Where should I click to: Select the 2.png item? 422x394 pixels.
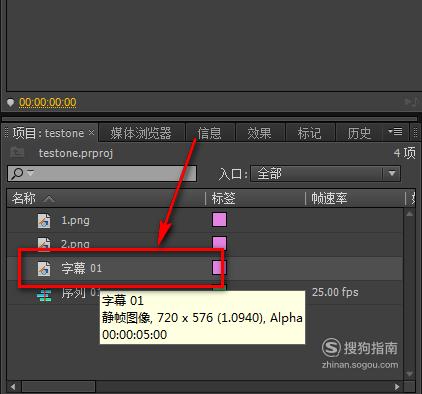click(x=75, y=244)
